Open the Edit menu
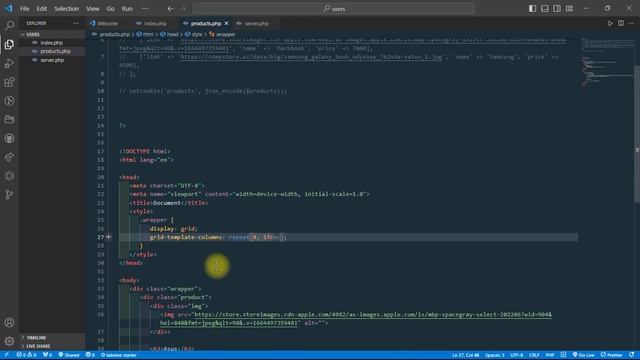 tap(42, 9)
